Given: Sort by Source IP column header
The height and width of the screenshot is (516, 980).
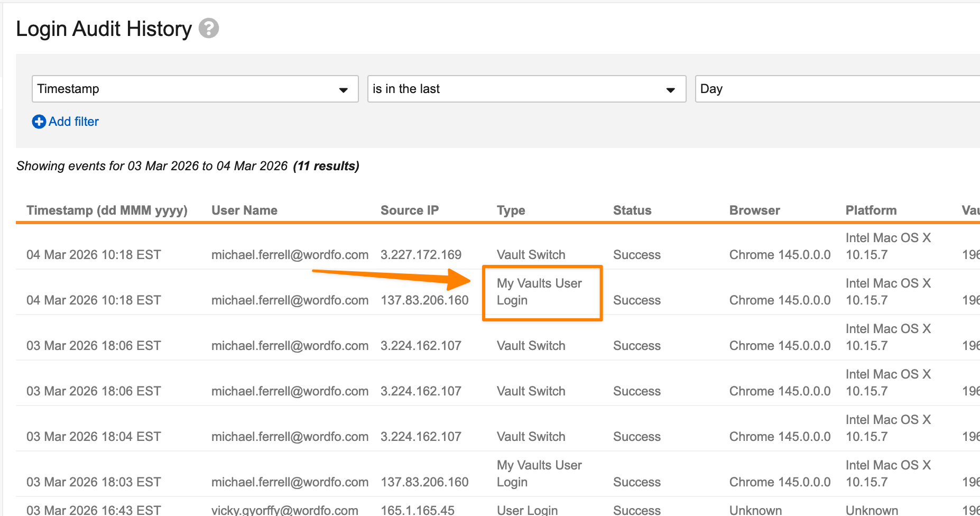Looking at the screenshot, I should click(409, 210).
